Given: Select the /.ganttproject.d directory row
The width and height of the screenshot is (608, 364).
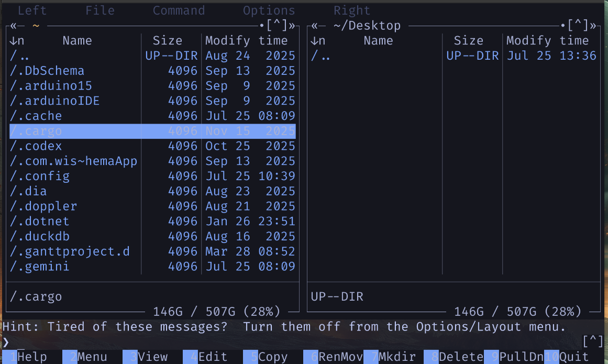Looking at the screenshot, I should (x=152, y=251).
